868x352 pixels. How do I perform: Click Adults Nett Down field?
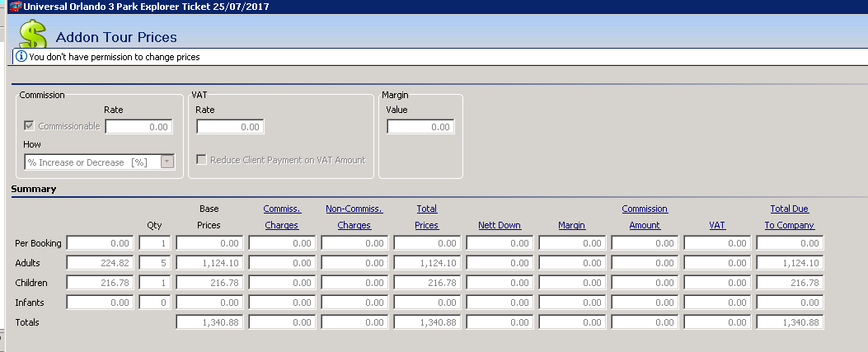click(x=500, y=263)
